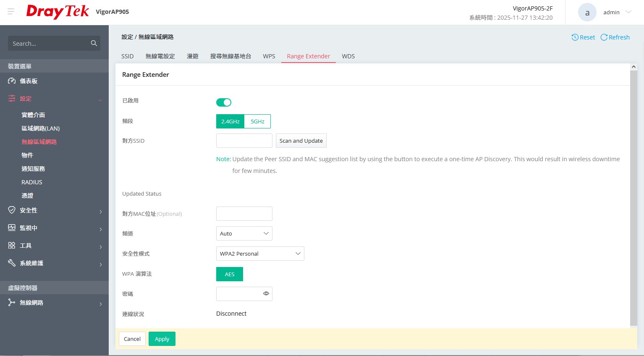The width and height of the screenshot is (644, 356).
Task: Switch to the WPS tab
Action: click(x=269, y=56)
